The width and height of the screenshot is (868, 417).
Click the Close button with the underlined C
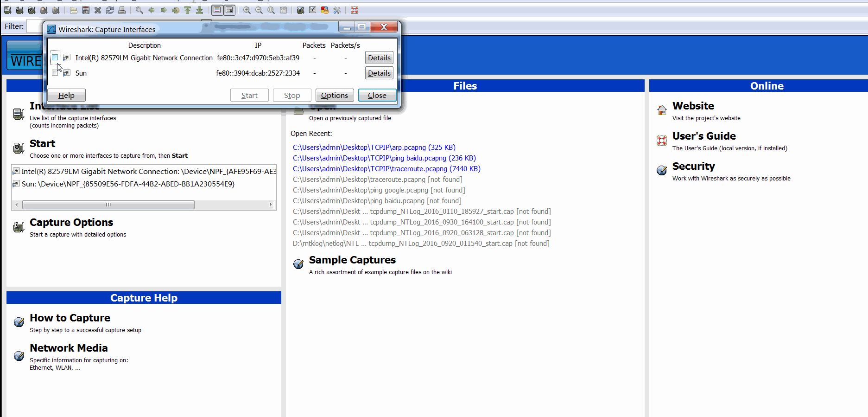coord(377,95)
